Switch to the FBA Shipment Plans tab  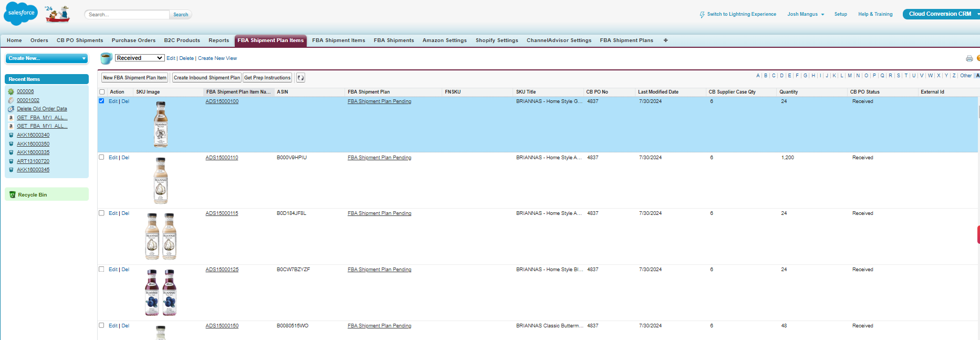[x=627, y=40]
